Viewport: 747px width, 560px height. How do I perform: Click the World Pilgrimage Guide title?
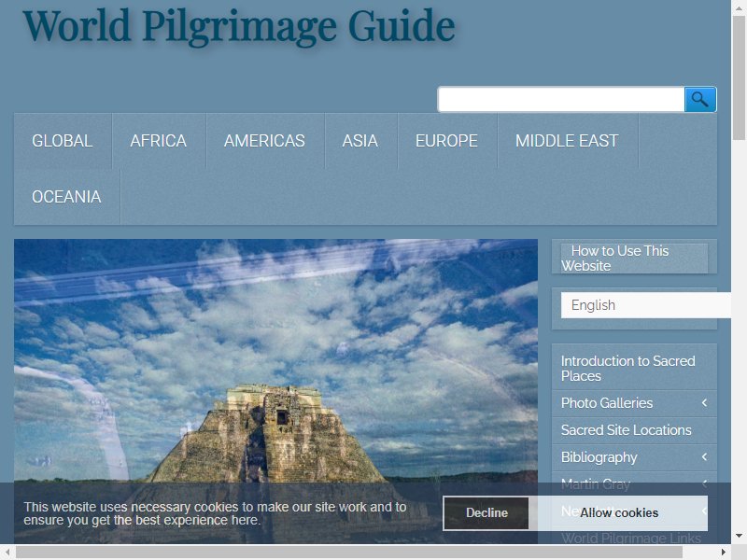[x=239, y=26]
